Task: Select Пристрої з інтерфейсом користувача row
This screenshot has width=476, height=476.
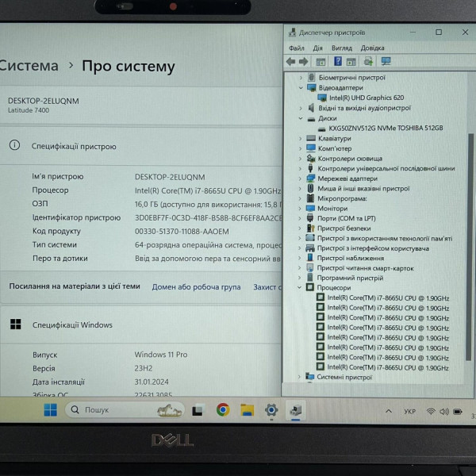Action: (373, 248)
